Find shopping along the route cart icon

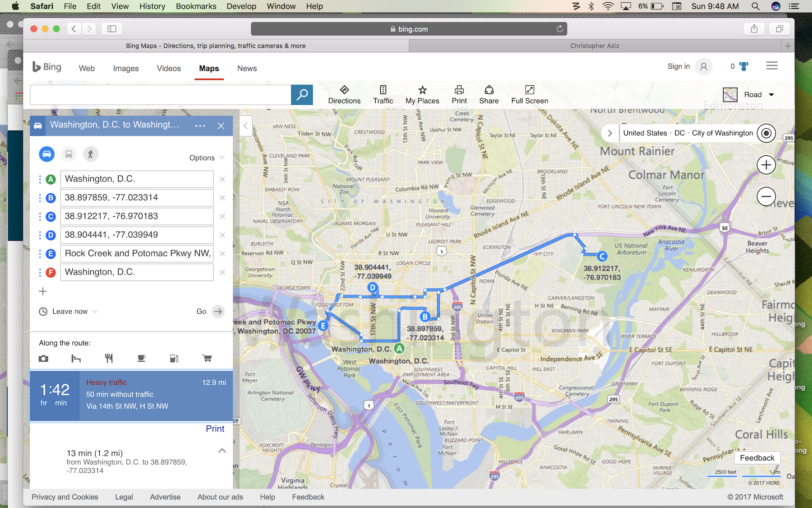pyautogui.click(x=207, y=359)
